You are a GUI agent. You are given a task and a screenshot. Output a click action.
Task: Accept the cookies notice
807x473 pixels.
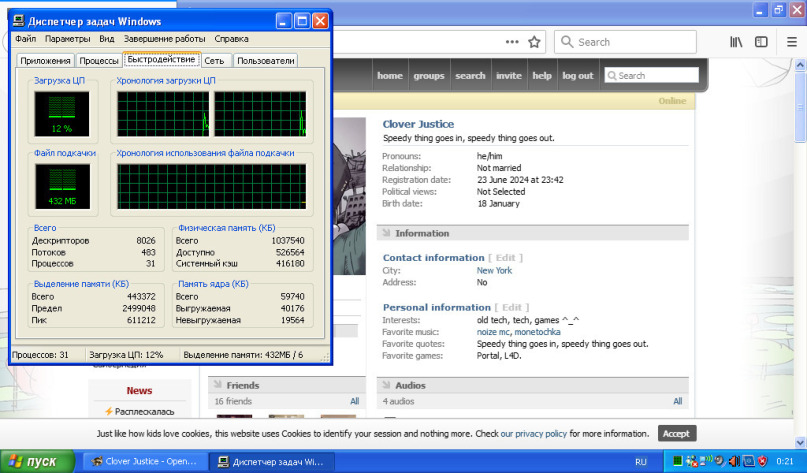pos(677,434)
